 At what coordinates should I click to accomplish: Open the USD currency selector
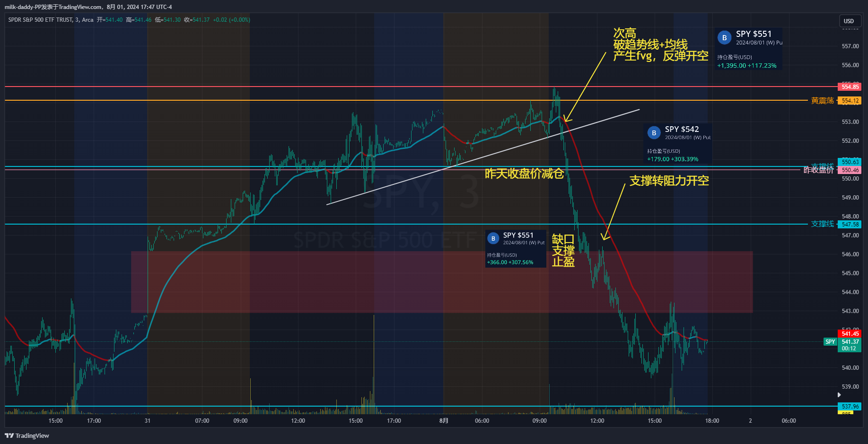849,21
